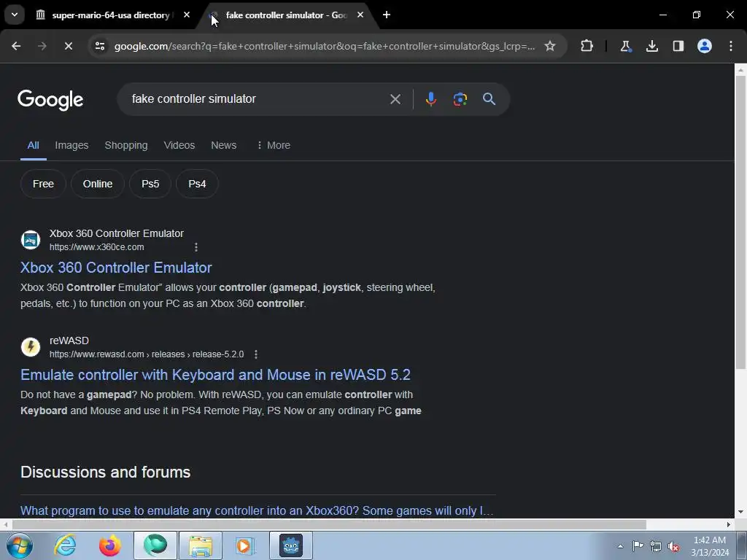Open more options for x360ce result
Image resolution: width=747 pixels, height=560 pixels.
point(196,247)
